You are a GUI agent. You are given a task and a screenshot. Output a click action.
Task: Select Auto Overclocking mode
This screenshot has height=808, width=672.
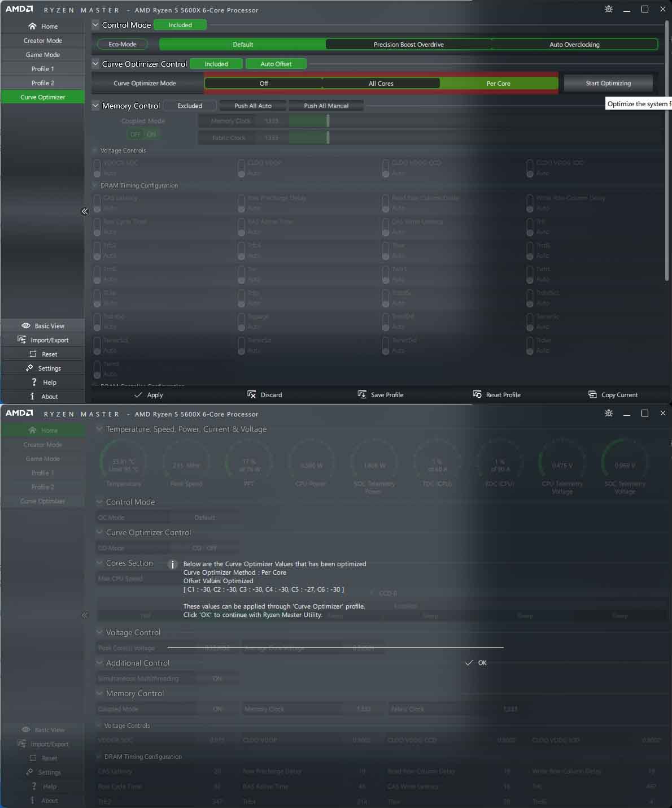575,44
